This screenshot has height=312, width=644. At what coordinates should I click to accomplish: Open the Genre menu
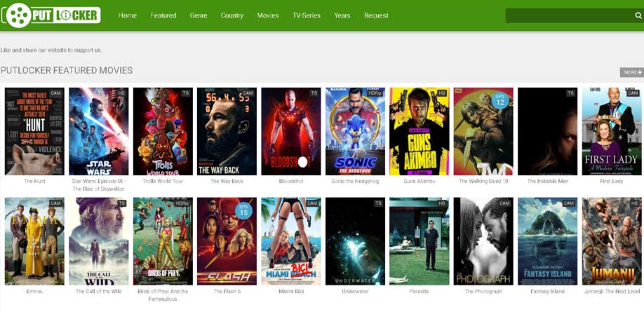coord(199,15)
